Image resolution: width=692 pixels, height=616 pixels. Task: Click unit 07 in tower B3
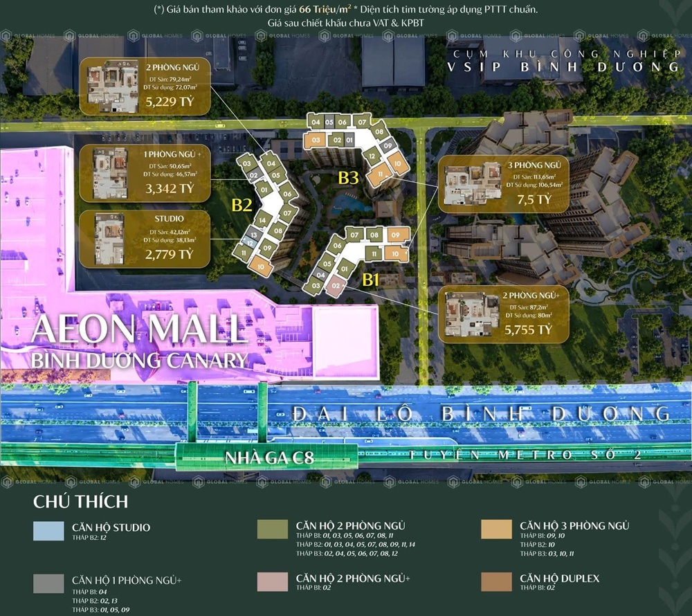(x=362, y=123)
